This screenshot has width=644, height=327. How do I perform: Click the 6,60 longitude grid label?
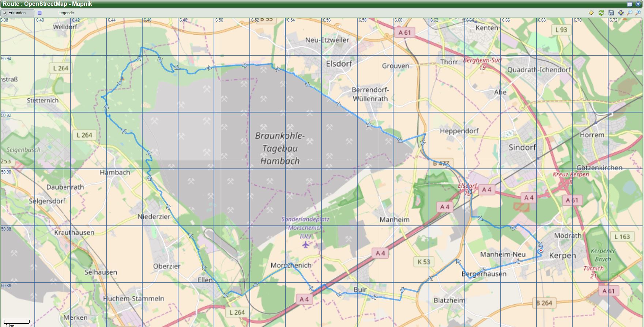click(x=398, y=20)
